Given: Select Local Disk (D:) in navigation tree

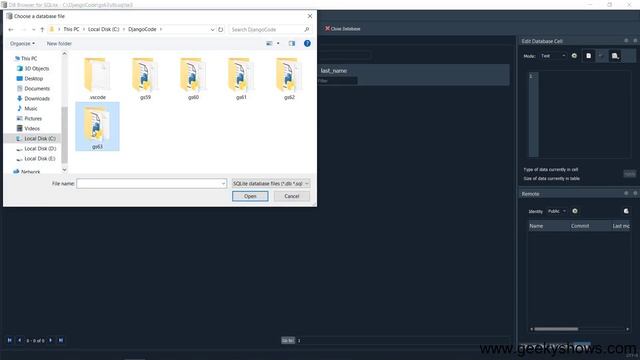Looking at the screenshot, I should pos(40,149).
